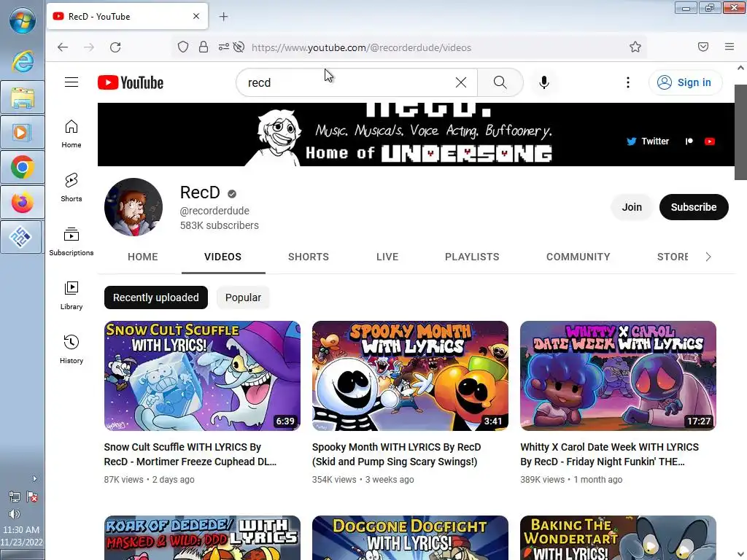
Task: Select the VIDEOS channel tab
Action: (x=223, y=257)
